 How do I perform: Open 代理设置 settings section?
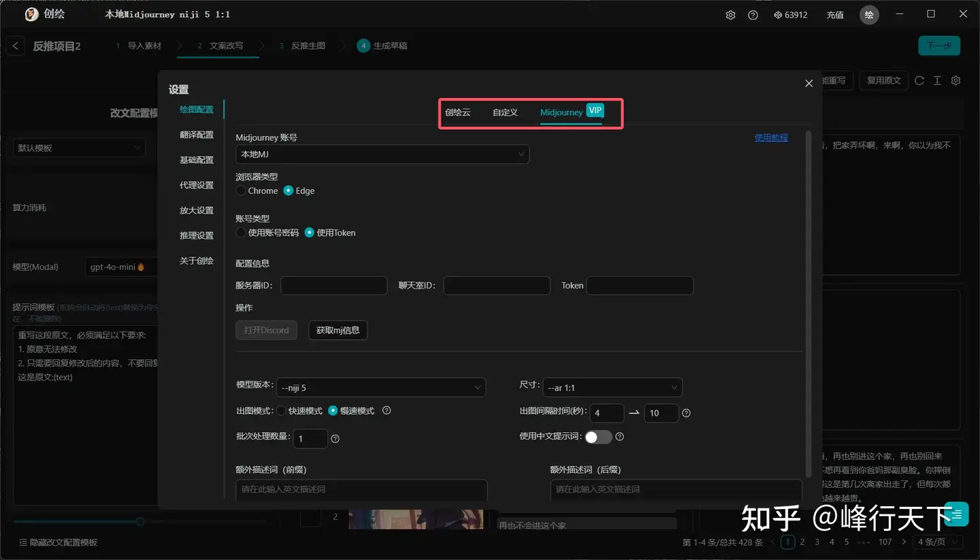tap(197, 185)
